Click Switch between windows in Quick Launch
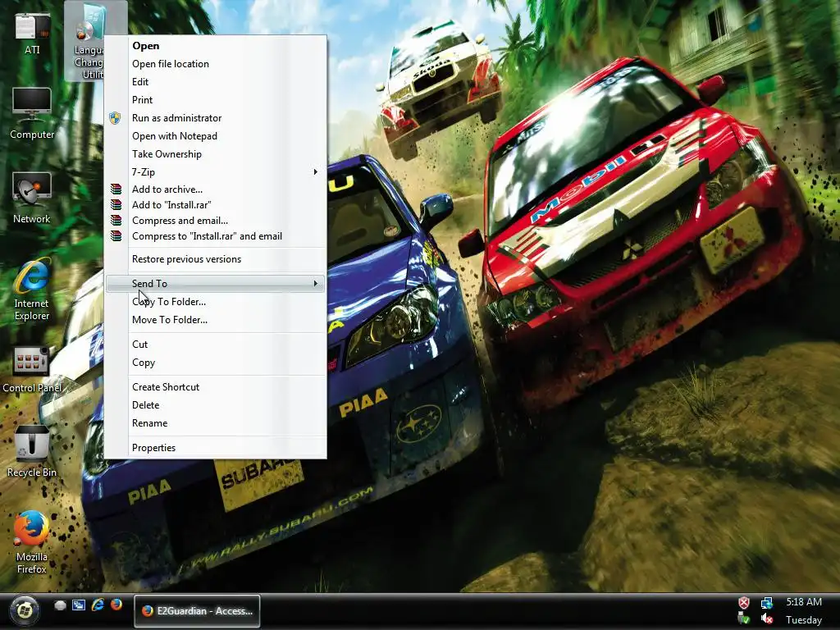This screenshot has height=630, width=840. coord(79,605)
